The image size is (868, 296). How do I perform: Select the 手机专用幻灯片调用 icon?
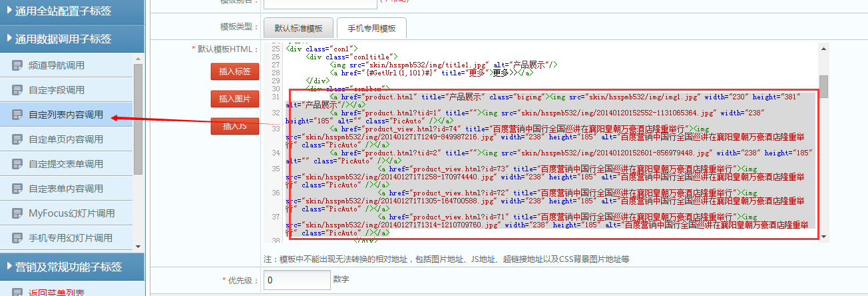click(x=17, y=238)
